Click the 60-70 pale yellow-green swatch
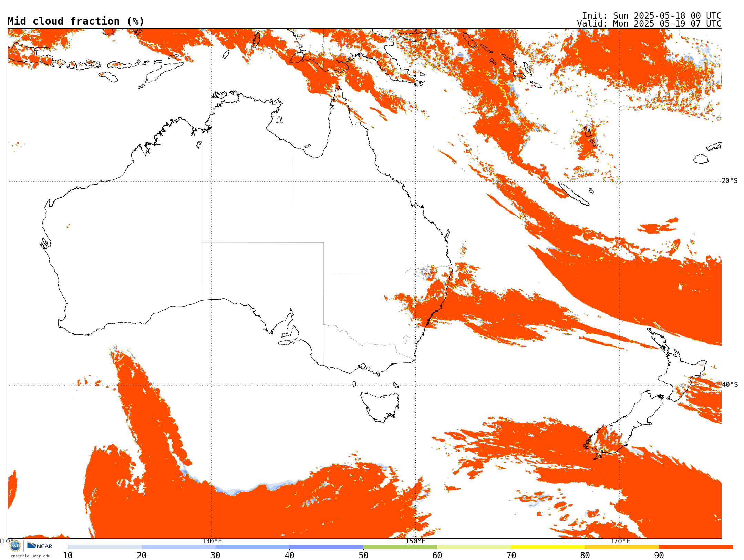Image resolution: width=744 pixels, height=560 pixels. pos(474,547)
